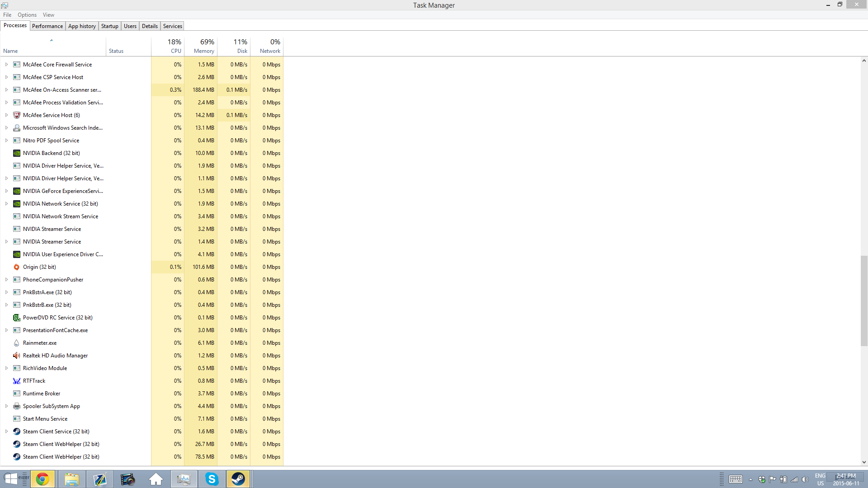Click the Rainmeter.exe droplet icon

coord(17,343)
